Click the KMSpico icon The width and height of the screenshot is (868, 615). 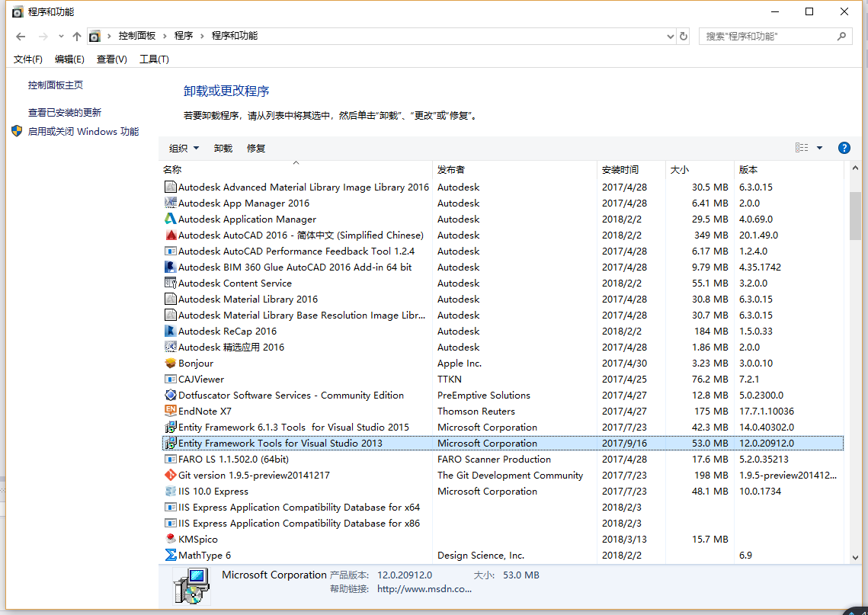(x=171, y=539)
